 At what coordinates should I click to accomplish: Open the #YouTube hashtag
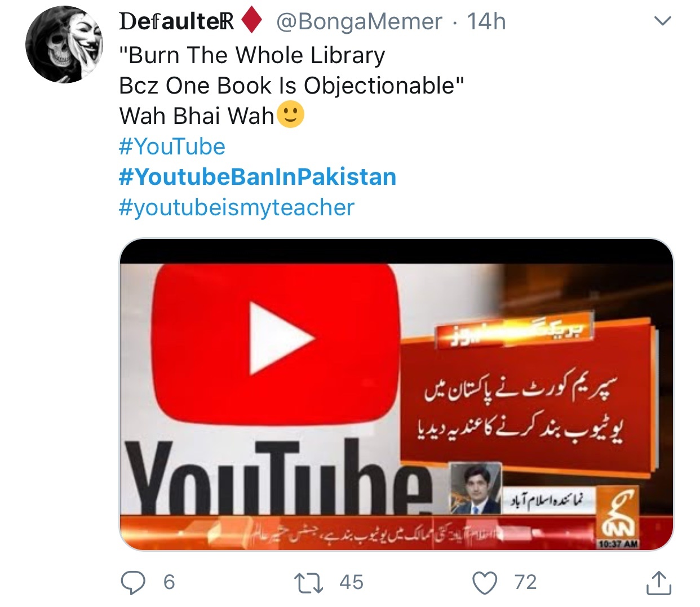click(172, 147)
